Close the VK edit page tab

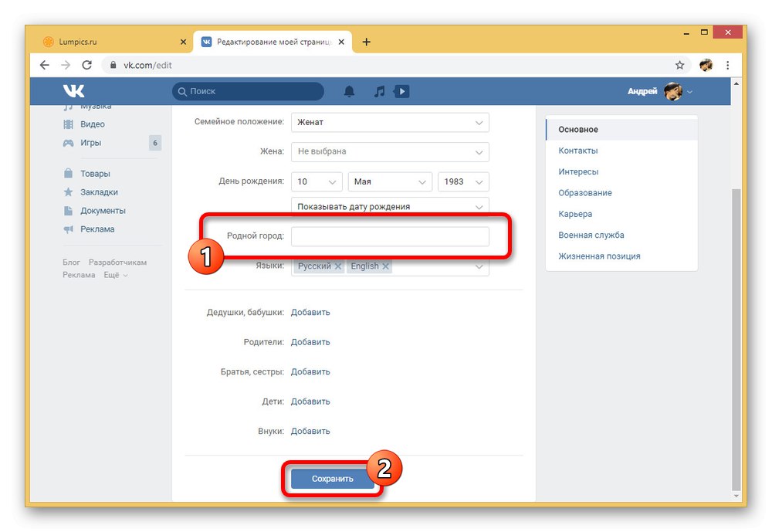(341, 42)
